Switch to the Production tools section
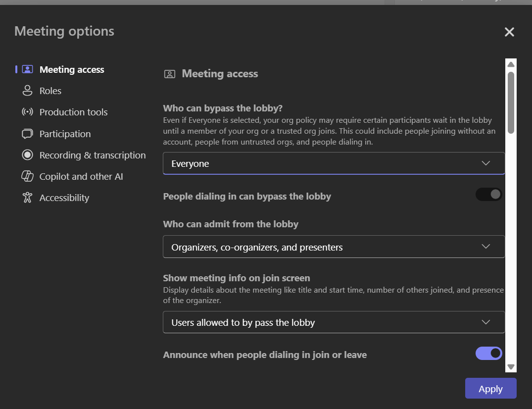This screenshot has width=532, height=409. point(74,112)
